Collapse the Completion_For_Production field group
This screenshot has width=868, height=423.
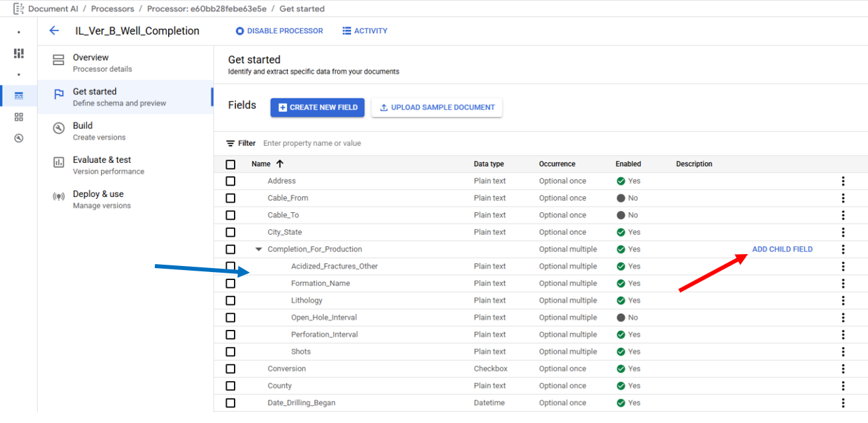(259, 249)
